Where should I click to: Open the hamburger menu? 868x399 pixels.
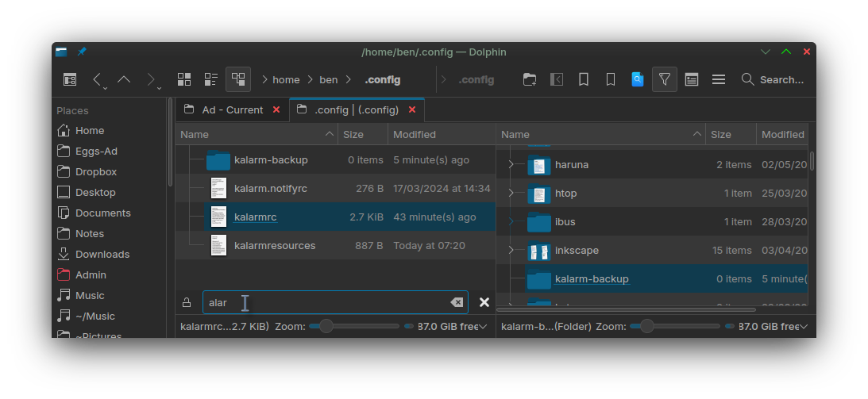[x=719, y=79]
